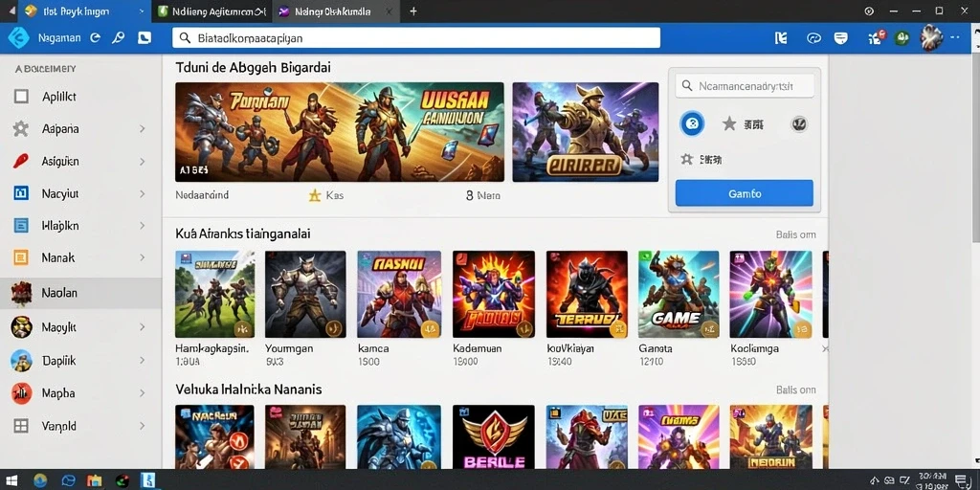Screen dimensions: 980x490
Task: Expand the Aapana sidebar chevron
Action: [143, 129]
